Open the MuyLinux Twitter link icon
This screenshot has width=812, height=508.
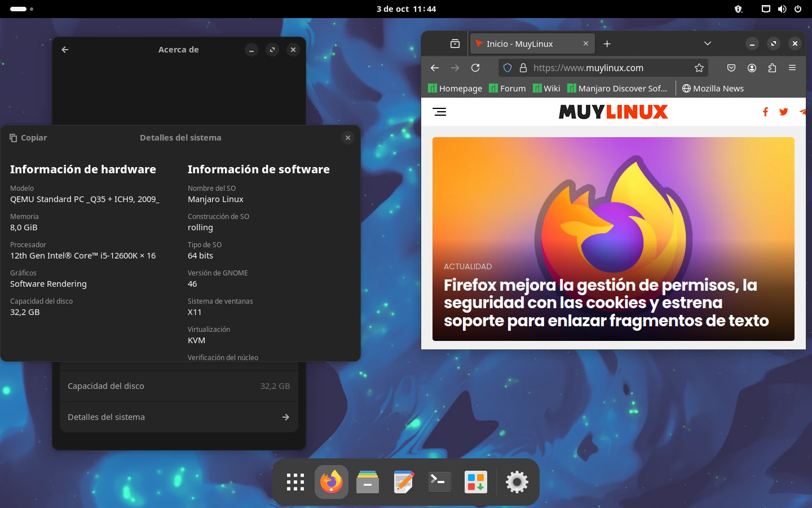tap(783, 112)
